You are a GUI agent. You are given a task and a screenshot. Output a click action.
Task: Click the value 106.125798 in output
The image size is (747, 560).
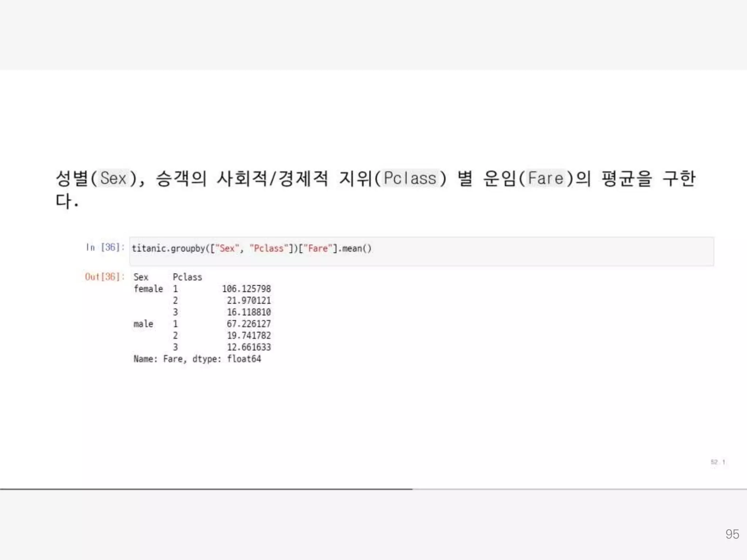(x=247, y=289)
